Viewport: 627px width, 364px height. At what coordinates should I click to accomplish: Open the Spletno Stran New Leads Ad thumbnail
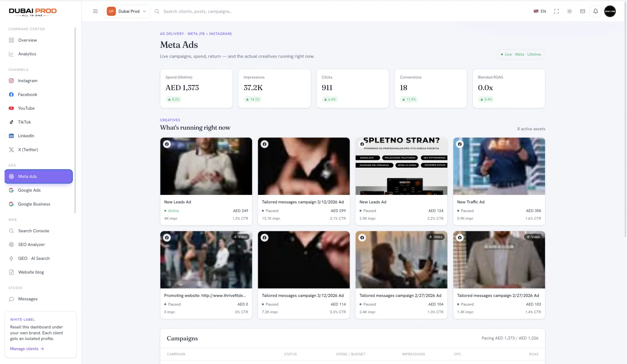[401, 166]
